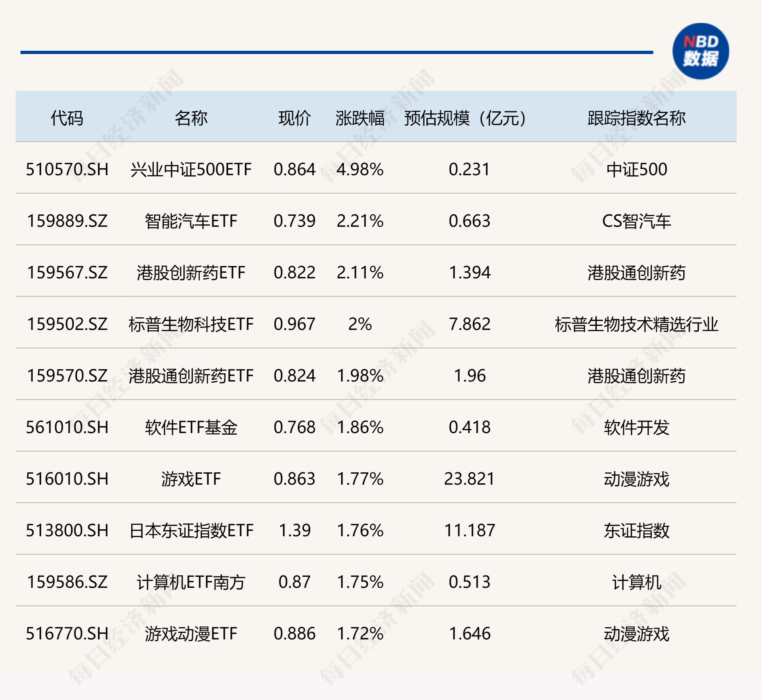Click the 1.96 scale value
762x700 pixels.
pos(469,376)
